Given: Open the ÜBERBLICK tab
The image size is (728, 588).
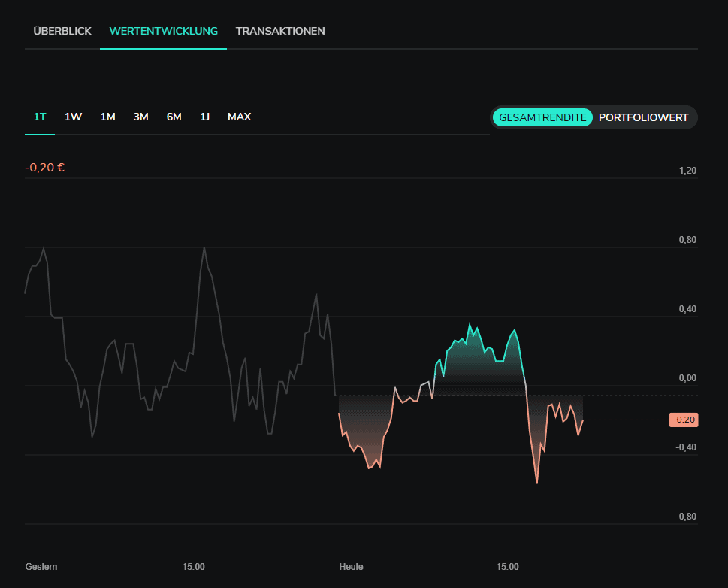Looking at the screenshot, I should (62, 31).
